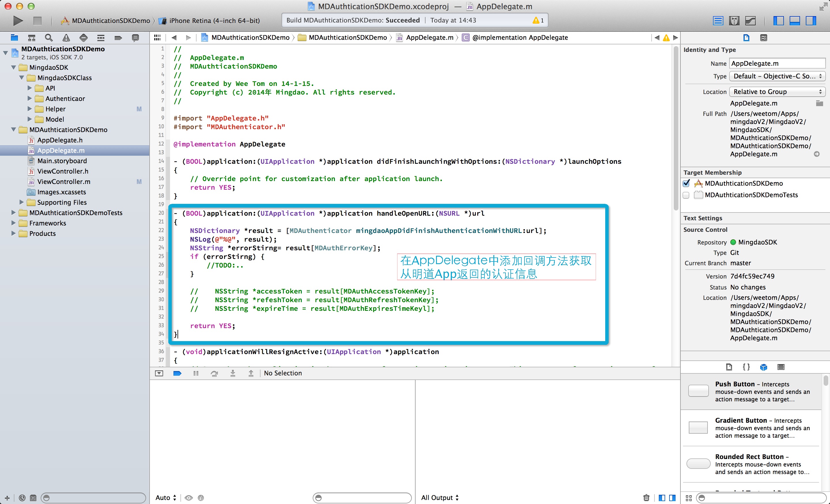
Task: Open the Quick Help inspector tab
Action: point(764,38)
